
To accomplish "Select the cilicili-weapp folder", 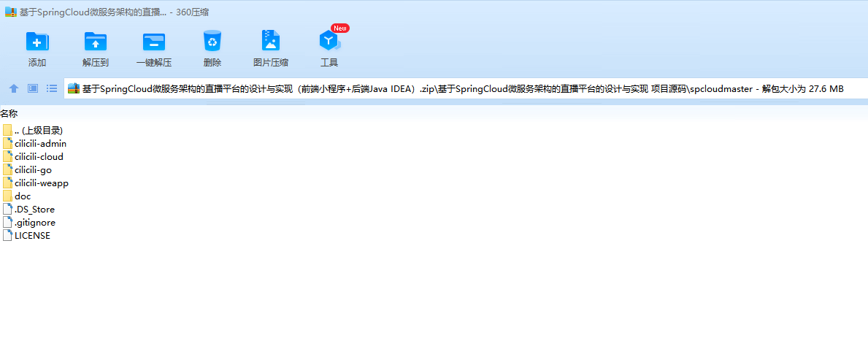I will coord(36,183).
